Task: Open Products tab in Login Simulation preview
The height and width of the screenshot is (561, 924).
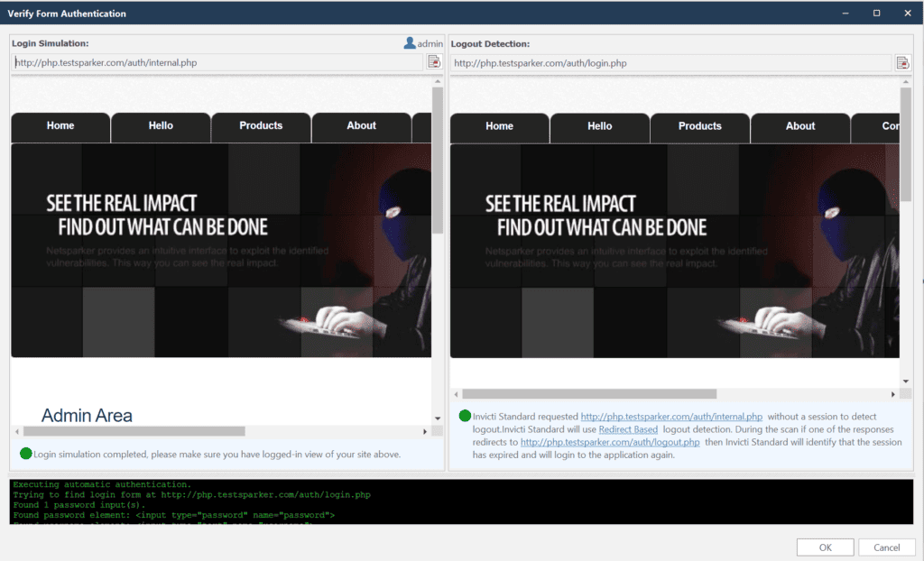Action: (x=261, y=127)
